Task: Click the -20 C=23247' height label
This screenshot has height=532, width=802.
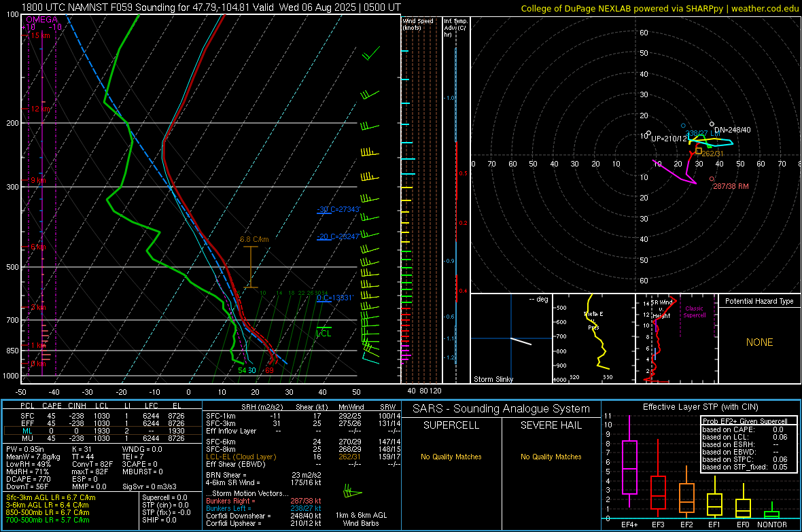Action: [338, 236]
